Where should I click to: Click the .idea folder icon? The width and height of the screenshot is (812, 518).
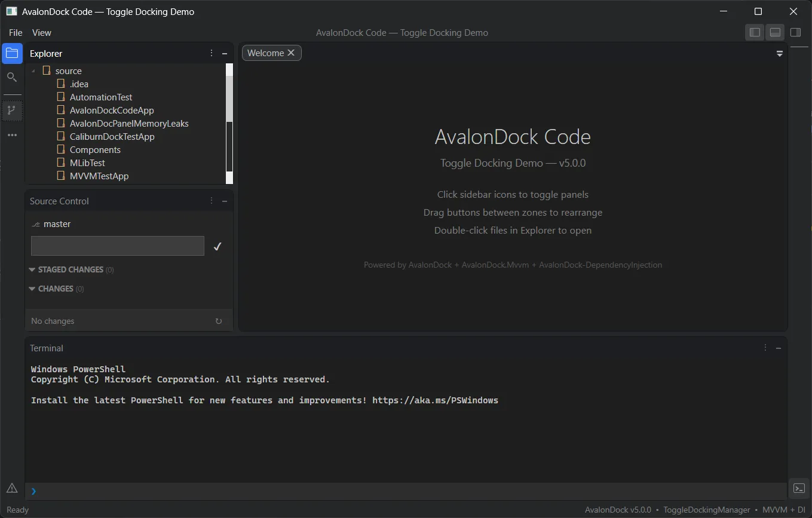pos(61,84)
